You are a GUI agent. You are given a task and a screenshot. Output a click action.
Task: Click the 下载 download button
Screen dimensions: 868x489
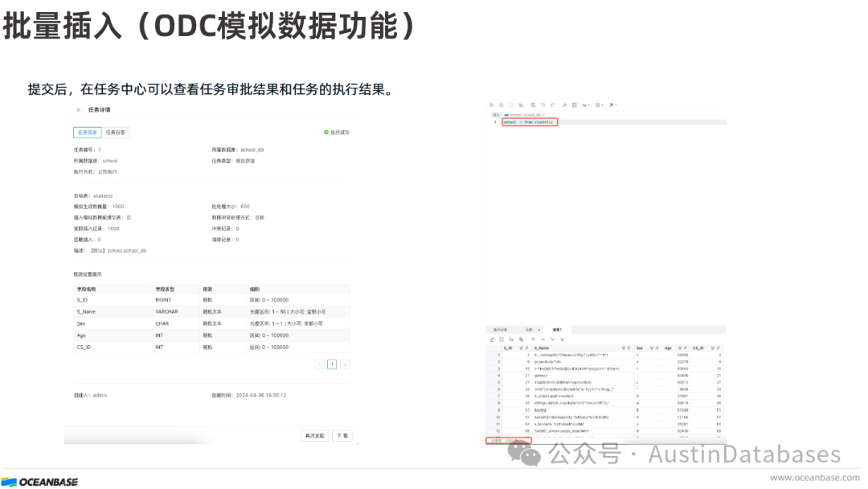pyautogui.click(x=342, y=436)
